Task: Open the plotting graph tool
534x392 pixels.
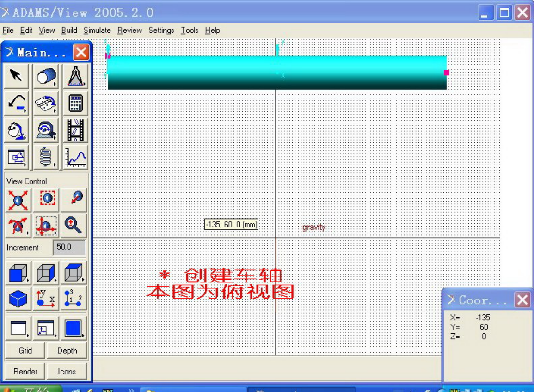Action: click(75, 157)
